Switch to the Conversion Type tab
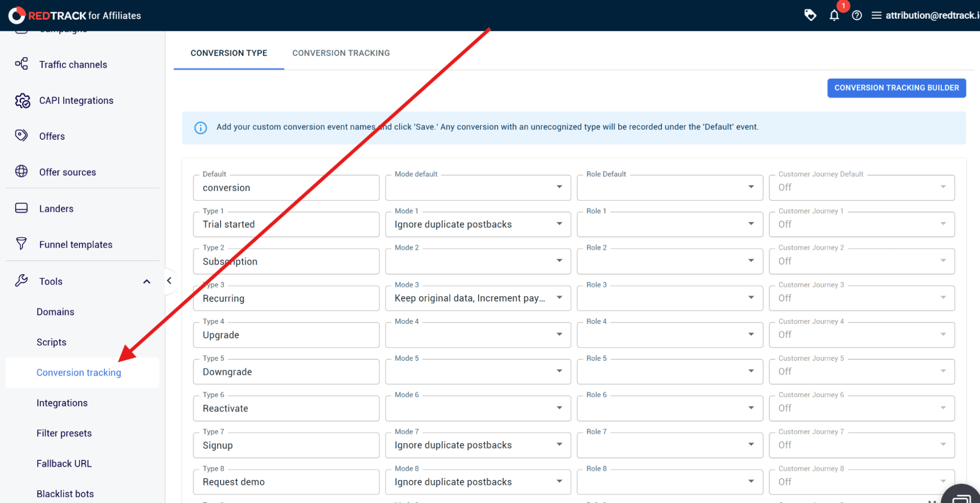Image resolution: width=980 pixels, height=503 pixels. [x=229, y=53]
